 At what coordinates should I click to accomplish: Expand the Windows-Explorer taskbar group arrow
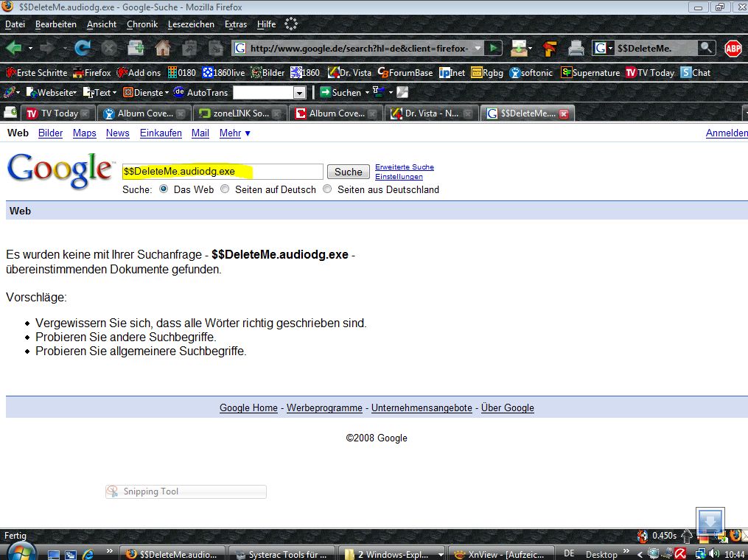coord(440,555)
